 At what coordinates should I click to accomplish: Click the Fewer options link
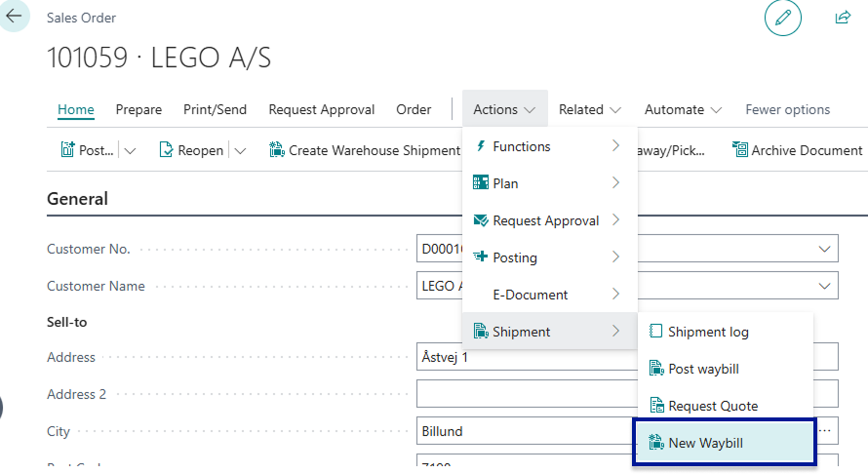point(787,109)
